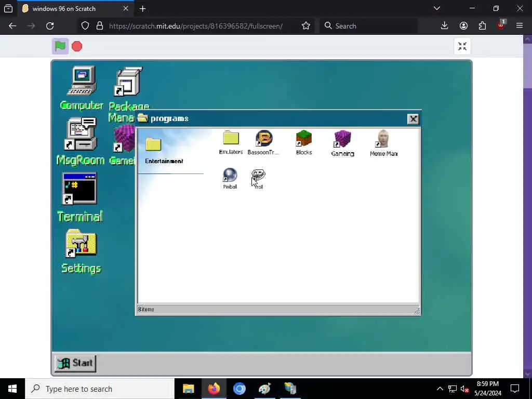This screenshot has width=532, height=399.
Task: Grab the programs window resize grip
Action: coord(417,310)
